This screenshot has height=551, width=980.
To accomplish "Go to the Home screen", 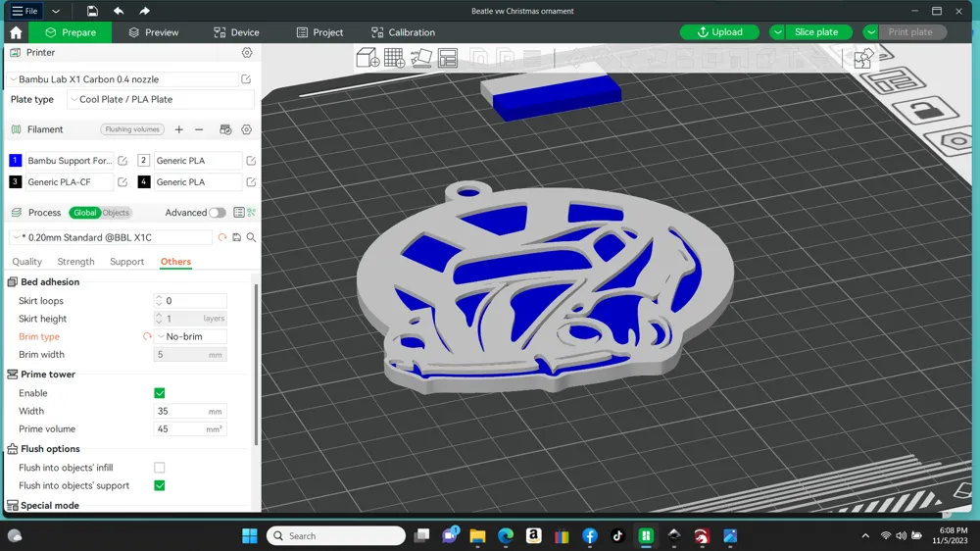I will (x=16, y=32).
